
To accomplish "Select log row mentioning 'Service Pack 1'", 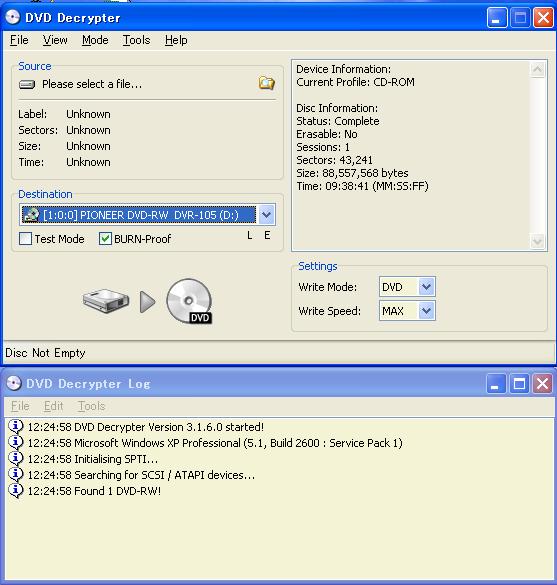I will pyautogui.click(x=215, y=443).
